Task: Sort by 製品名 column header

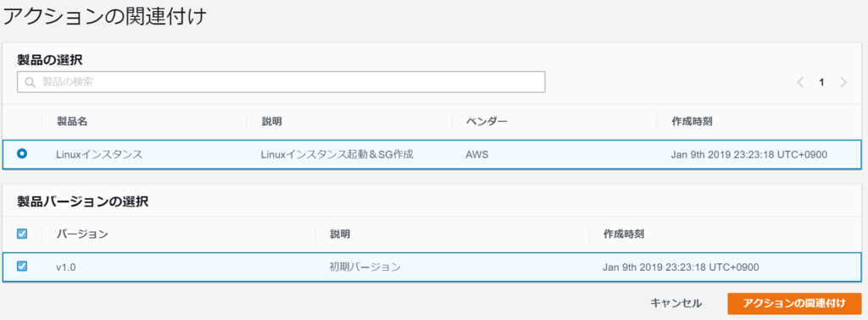Action: [x=72, y=122]
